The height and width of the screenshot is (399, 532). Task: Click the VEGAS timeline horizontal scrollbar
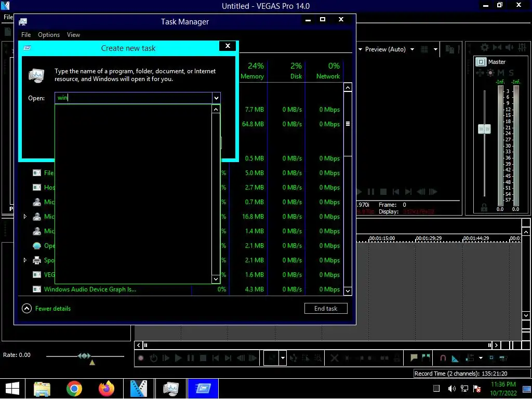point(317,345)
